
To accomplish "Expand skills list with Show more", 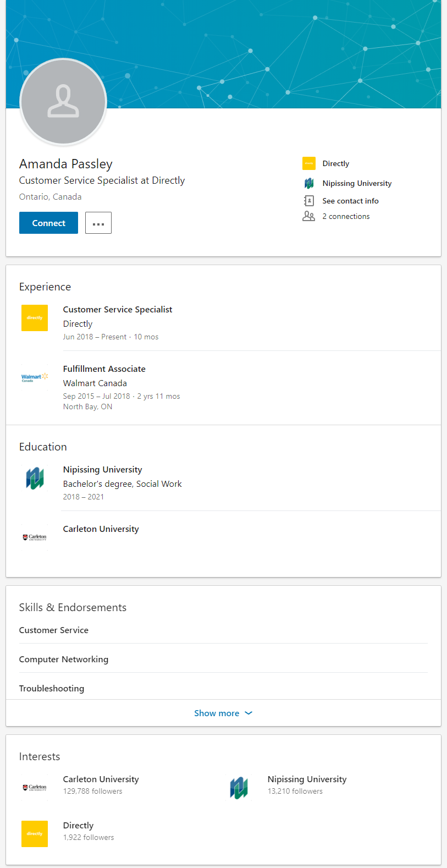I will tap(223, 713).
